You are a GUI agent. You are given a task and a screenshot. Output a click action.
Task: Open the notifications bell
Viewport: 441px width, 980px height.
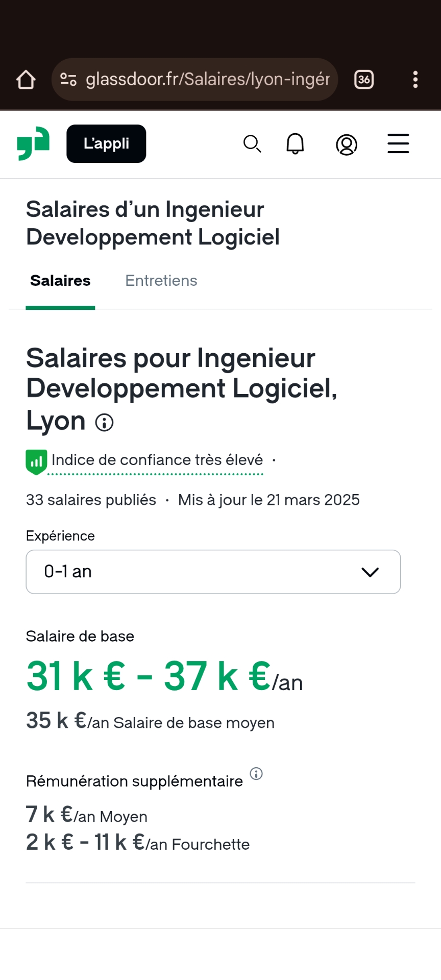pos(295,144)
